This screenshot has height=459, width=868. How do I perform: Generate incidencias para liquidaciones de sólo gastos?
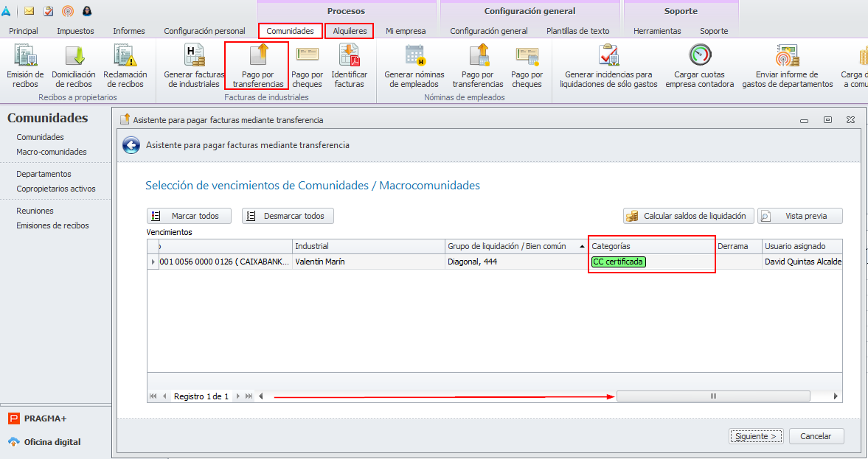[x=608, y=66]
